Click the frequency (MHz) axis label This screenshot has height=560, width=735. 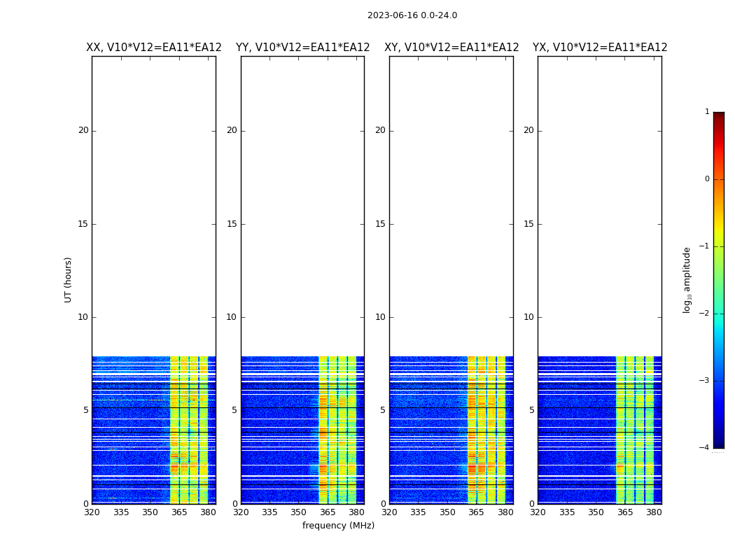pyautogui.click(x=338, y=526)
